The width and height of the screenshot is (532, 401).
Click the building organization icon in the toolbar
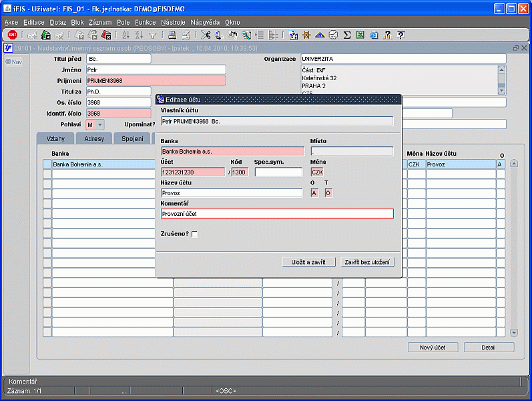[293, 35]
